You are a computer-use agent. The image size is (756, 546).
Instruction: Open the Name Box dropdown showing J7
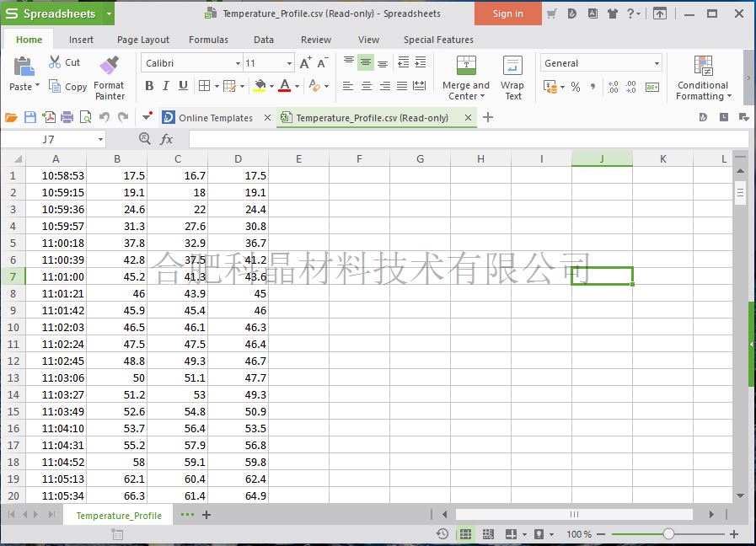coord(100,140)
